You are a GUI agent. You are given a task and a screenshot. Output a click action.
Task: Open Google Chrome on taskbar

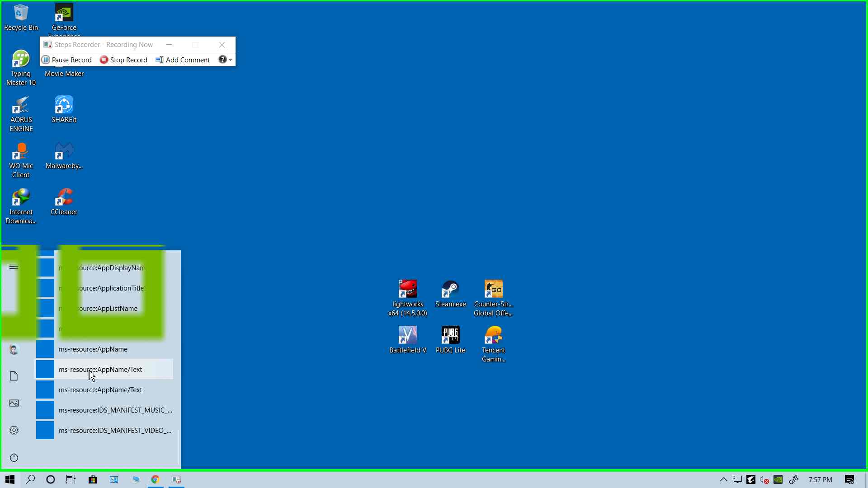click(155, 479)
